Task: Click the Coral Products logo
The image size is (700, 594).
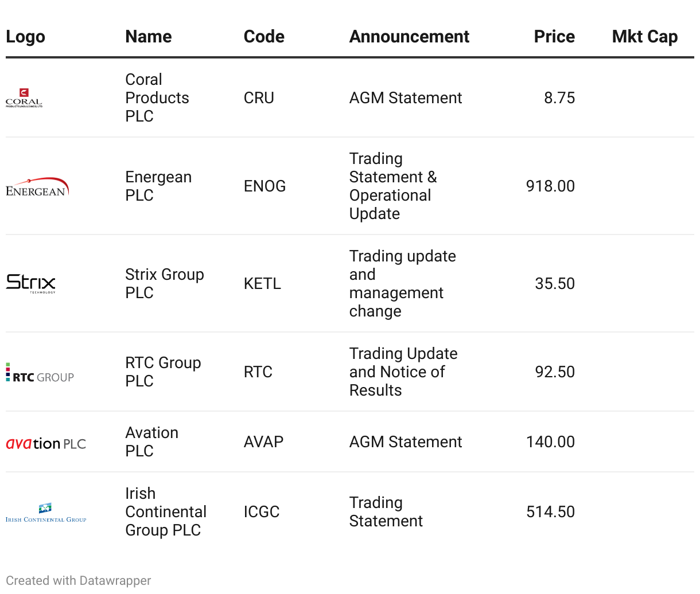Action: click(x=24, y=98)
